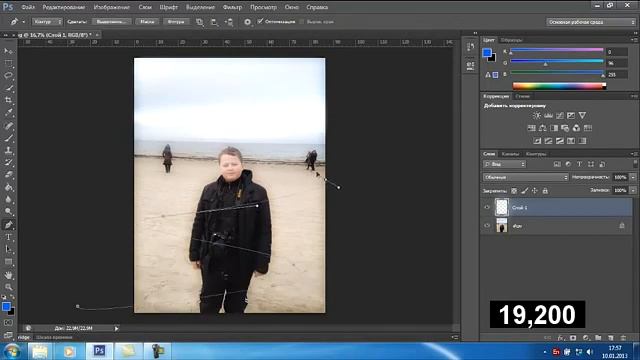
Task: Select the Brush tool
Action: pyautogui.click(x=8, y=138)
